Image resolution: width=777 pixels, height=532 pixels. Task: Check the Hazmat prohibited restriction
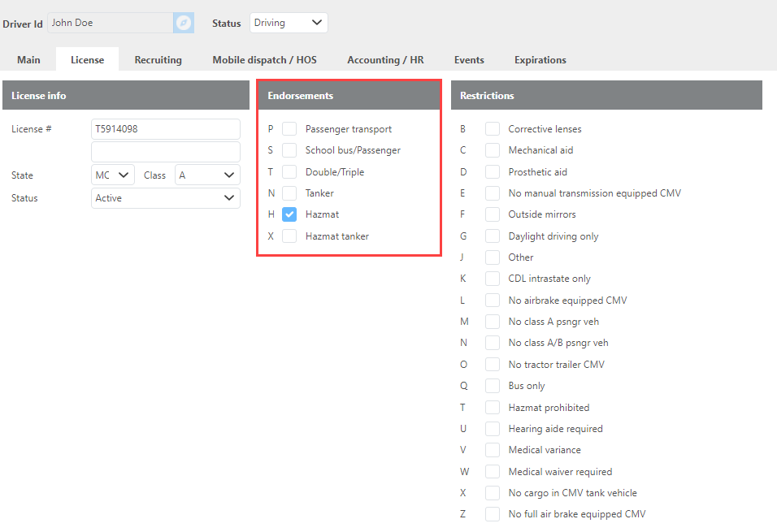[493, 408]
